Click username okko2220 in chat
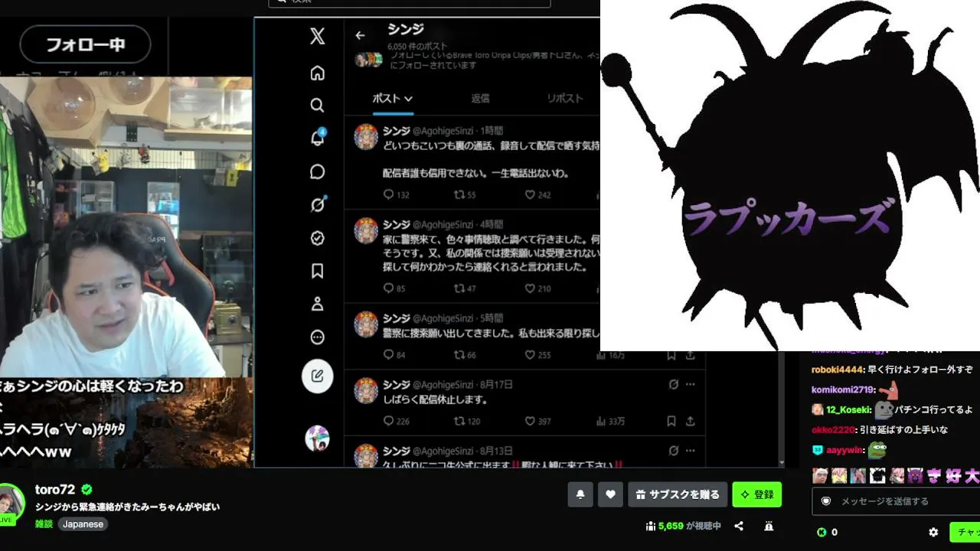Viewport: 980px width, 551px height. pos(833,429)
